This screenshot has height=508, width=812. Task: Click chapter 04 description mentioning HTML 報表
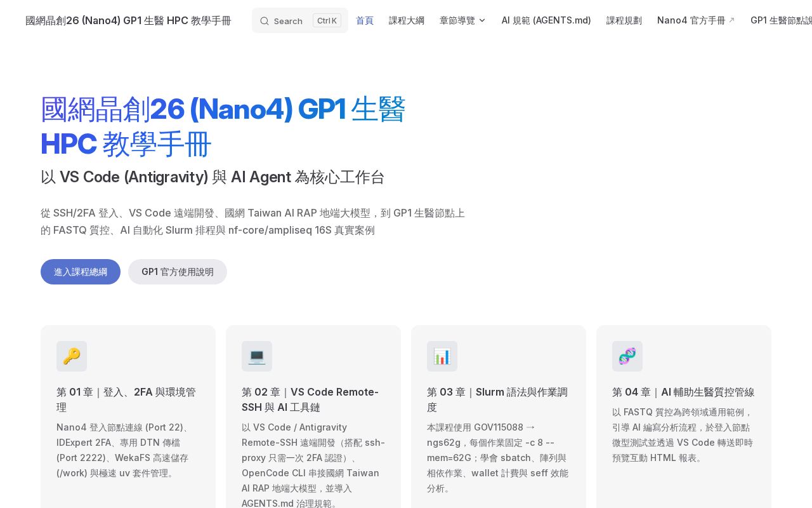click(x=683, y=435)
